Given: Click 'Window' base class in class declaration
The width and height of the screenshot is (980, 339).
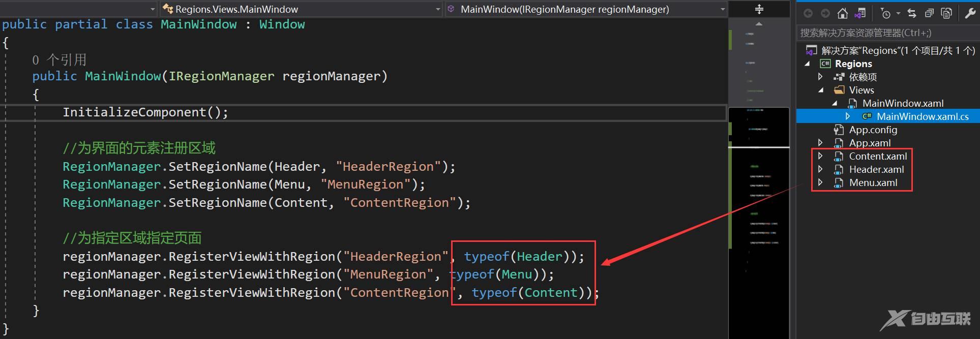Looking at the screenshot, I should [x=282, y=24].
